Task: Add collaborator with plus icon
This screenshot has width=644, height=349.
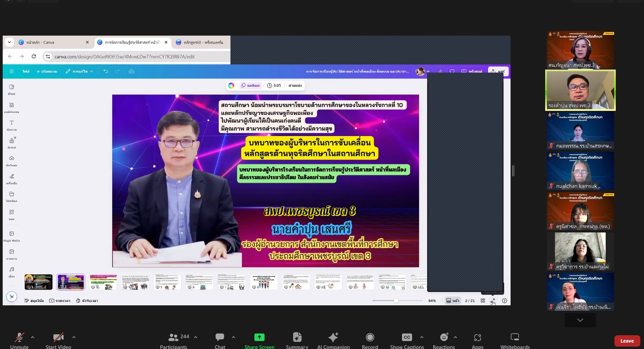Action: tap(428, 71)
